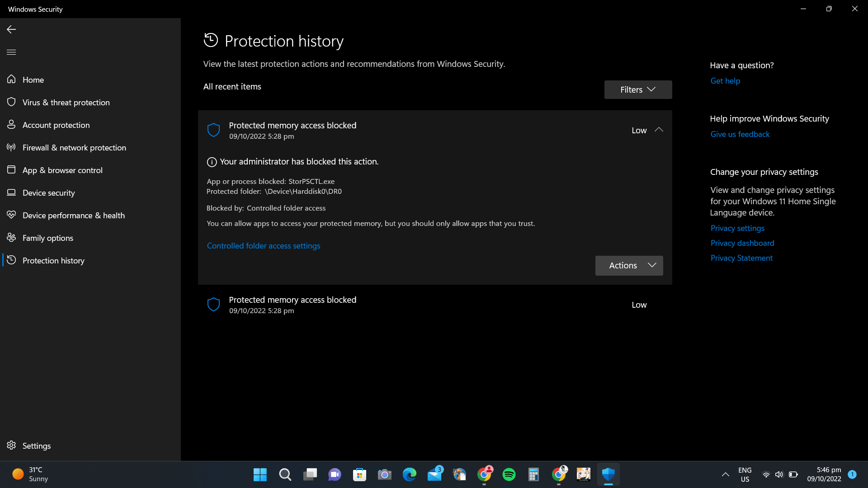This screenshot has height=488, width=868.
Task: Open Privacy dashboard link
Action: (x=742, y=243)
